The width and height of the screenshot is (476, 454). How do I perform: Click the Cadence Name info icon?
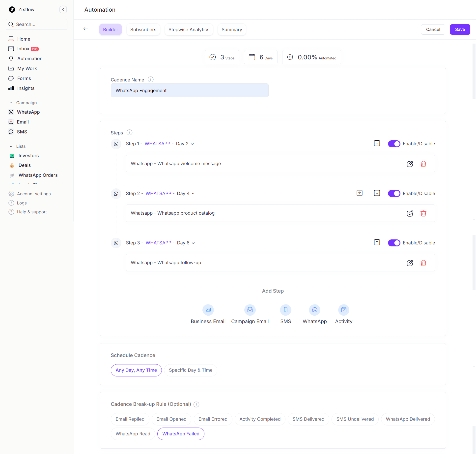coord(150,79)
